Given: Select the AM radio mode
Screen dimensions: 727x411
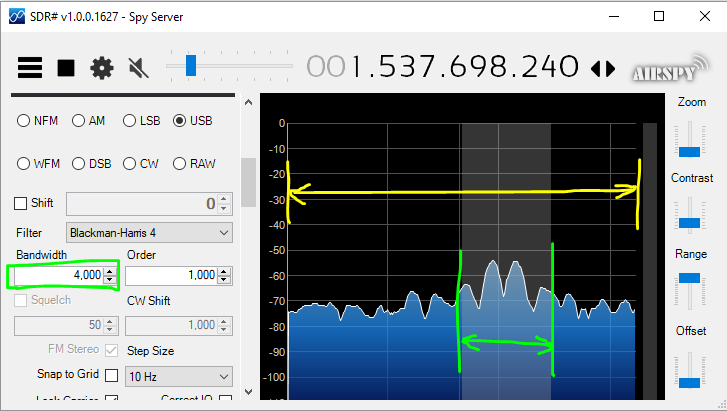Looking at the screenshot, I should (x=78, y=121).
